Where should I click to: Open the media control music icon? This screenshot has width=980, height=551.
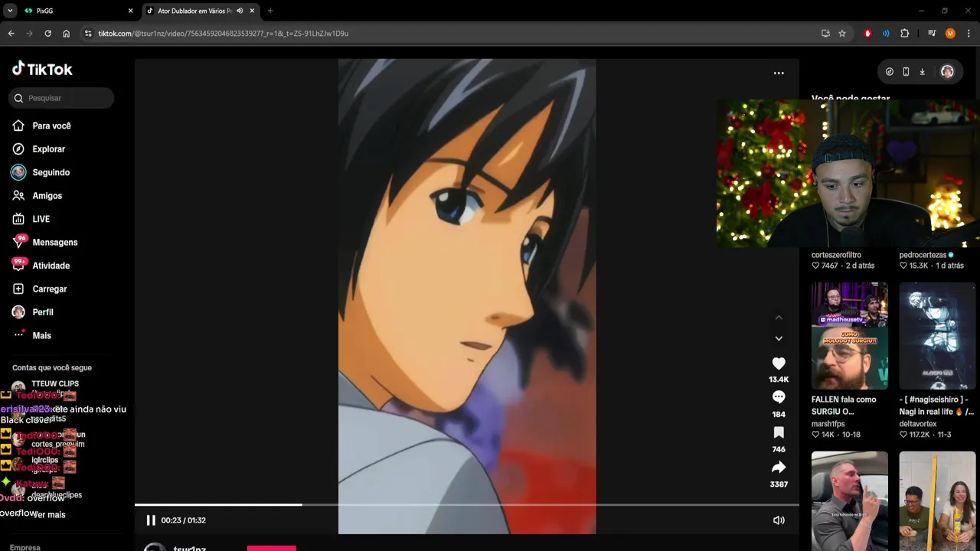click(x=932, y=34)
